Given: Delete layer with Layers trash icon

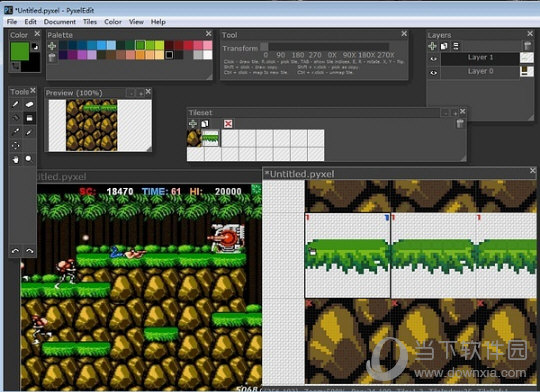Looking at the screenshot, I should coord(527,46).
